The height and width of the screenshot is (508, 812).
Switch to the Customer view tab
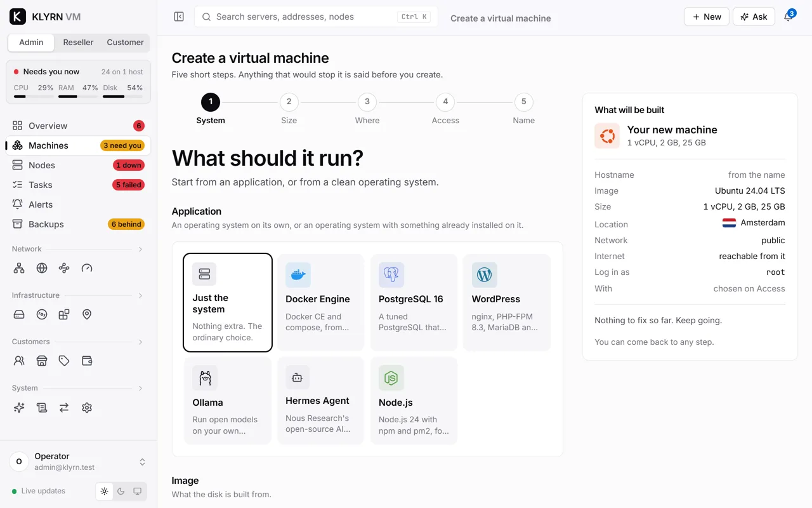point(125,43)
